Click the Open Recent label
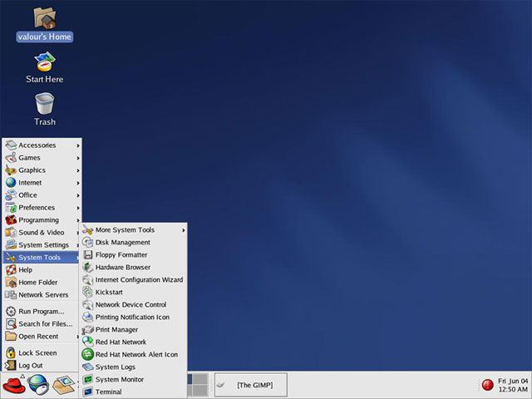Image resolution: width=532 pixels, height=399 pixels. [38, 337]
